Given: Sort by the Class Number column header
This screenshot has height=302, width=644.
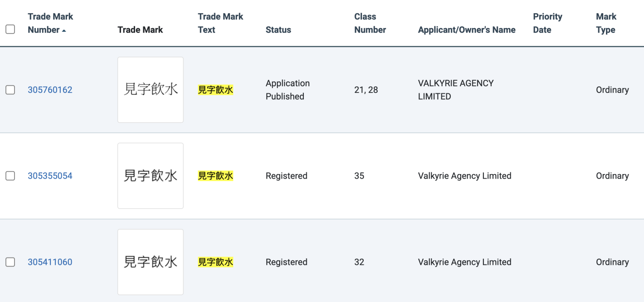Looking at the screenshot, I should [x=370, y=23].
